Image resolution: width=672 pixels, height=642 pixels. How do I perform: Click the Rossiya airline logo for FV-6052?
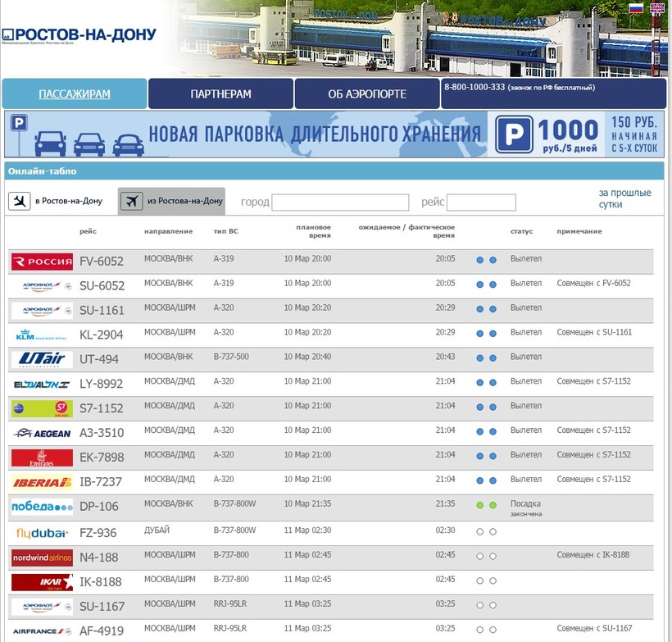pyautogui.click(x=42, y=262)
